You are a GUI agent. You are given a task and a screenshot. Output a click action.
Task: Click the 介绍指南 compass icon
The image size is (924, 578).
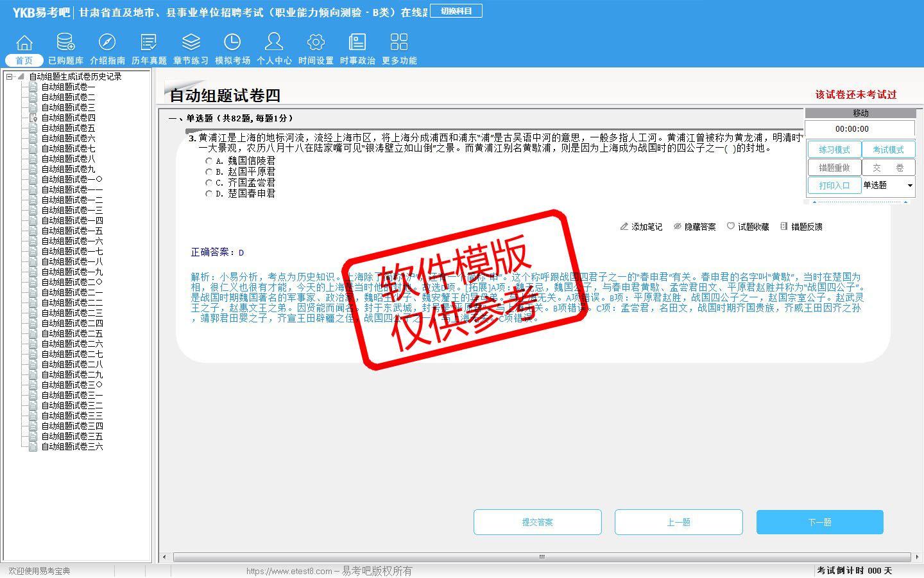(x=107, y=43)
